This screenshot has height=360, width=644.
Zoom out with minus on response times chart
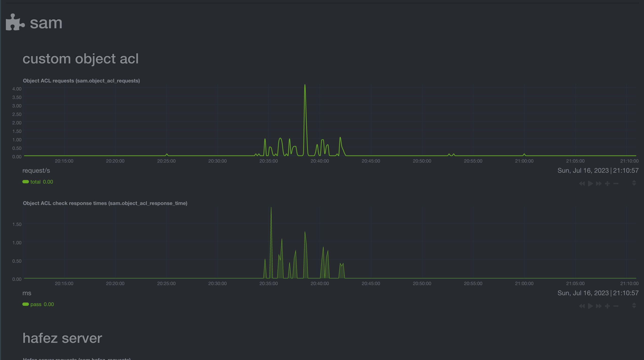(616, 306)
